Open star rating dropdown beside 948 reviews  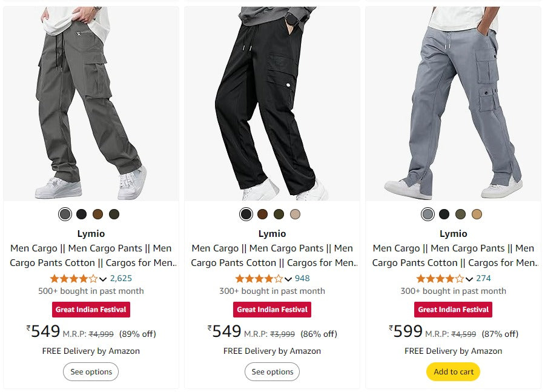point(288,279)
